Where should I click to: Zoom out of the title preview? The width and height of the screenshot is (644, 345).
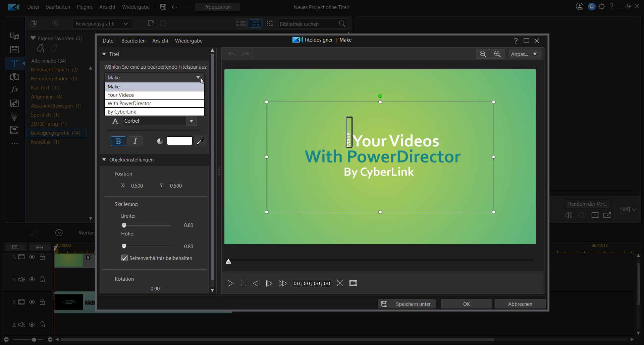pos(483,54)
